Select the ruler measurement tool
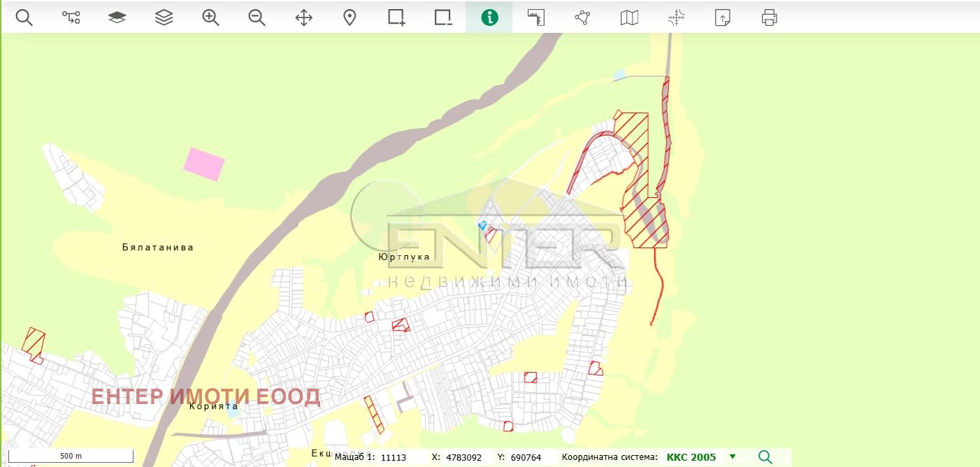Screen dimensions: 980x467 536,17
